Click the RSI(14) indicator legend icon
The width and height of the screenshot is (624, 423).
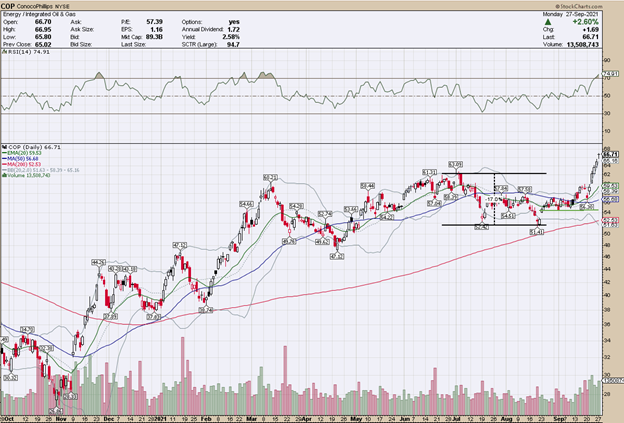(x=4, y=52)
